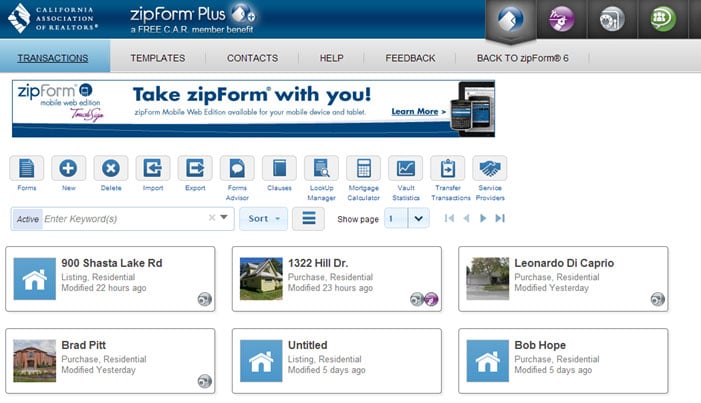Open the Forms tool icon
Image resolution: width=701 pixels, height=403 pixels.
coord(26,168)
